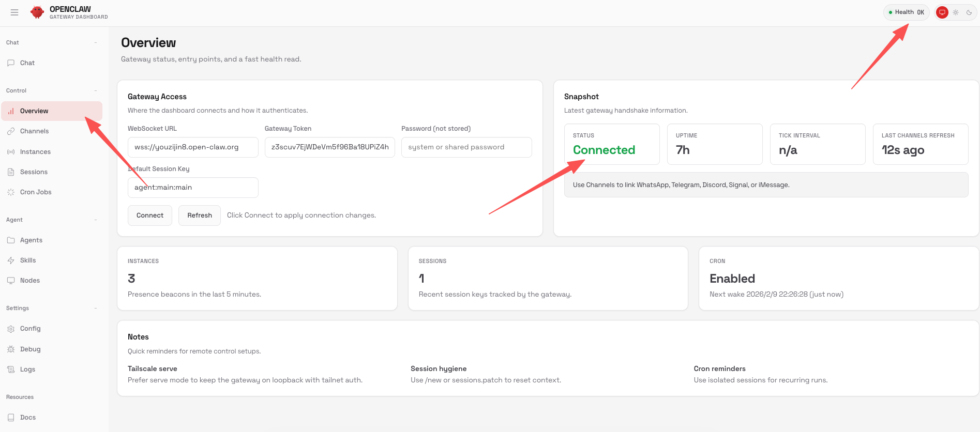Click the Skills lightning bolt icon

pos(11,260)
